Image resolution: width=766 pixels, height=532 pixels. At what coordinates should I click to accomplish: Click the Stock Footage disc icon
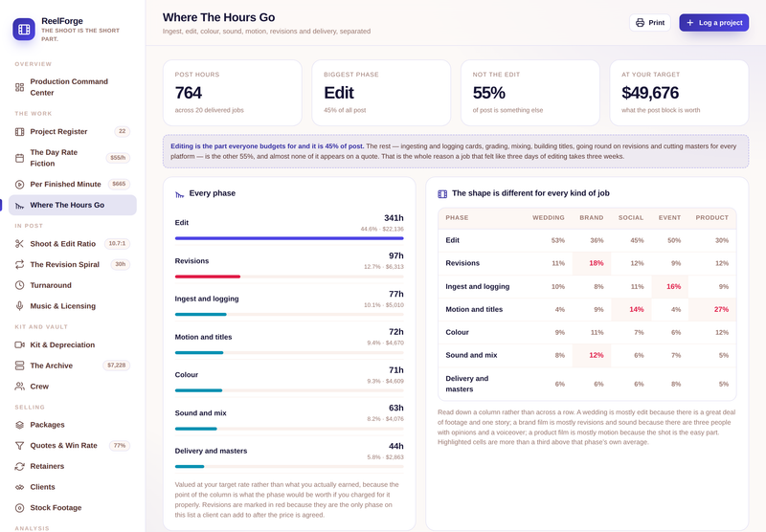pyautogui.click(x=19, y=507)
